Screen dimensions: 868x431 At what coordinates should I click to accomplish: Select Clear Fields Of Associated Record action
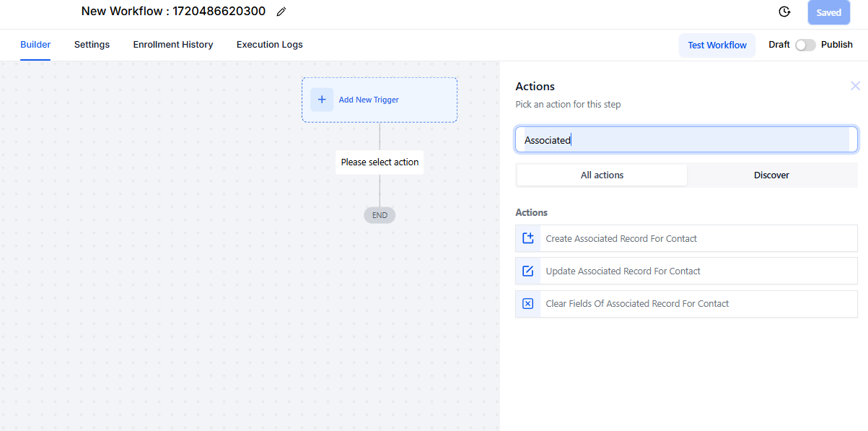pos(686,304)
